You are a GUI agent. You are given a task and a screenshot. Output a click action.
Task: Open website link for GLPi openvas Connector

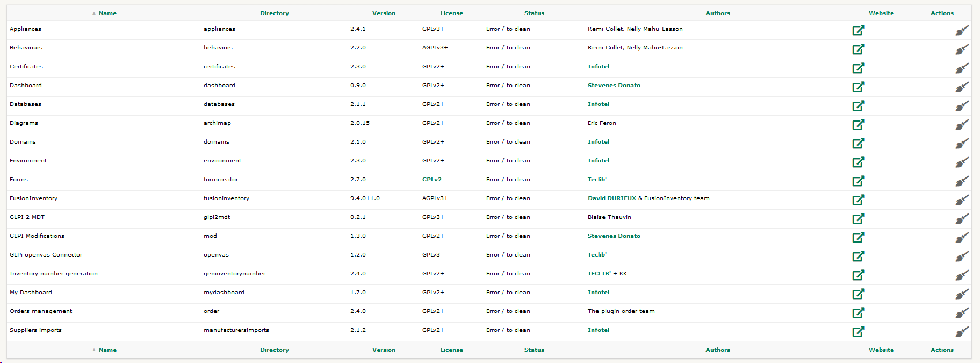pos(859,256)
